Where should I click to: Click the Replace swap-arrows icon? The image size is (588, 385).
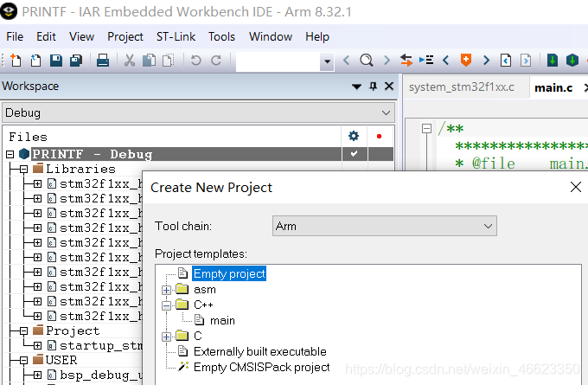[x=406, y=60]
